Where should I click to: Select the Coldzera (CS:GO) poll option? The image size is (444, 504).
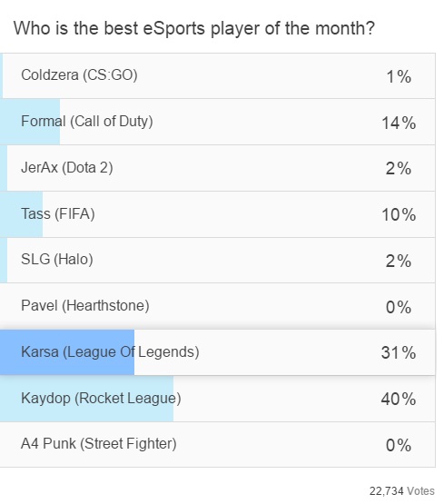click(x=218, y=76)
